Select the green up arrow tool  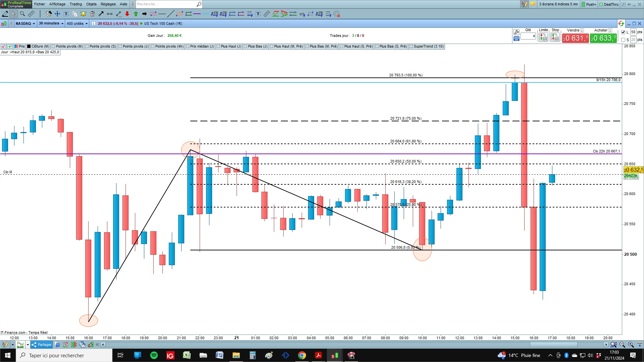pos(136,14)
